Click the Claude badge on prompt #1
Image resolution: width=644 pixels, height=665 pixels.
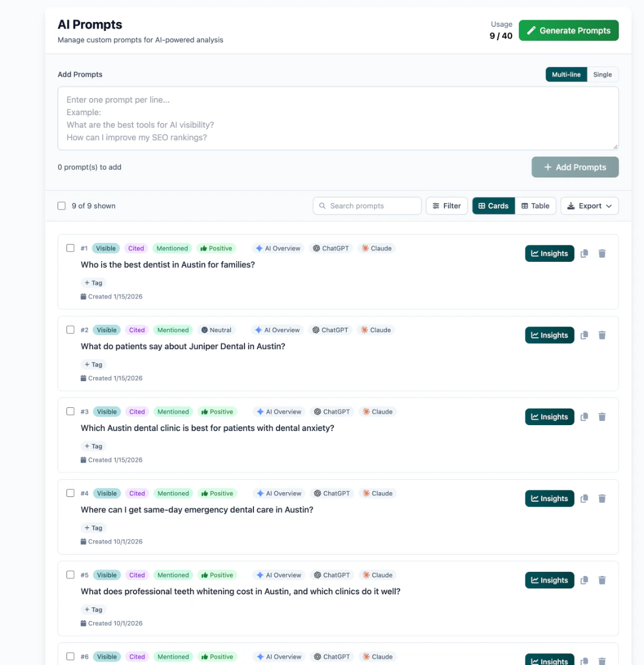tap(376, 249)
